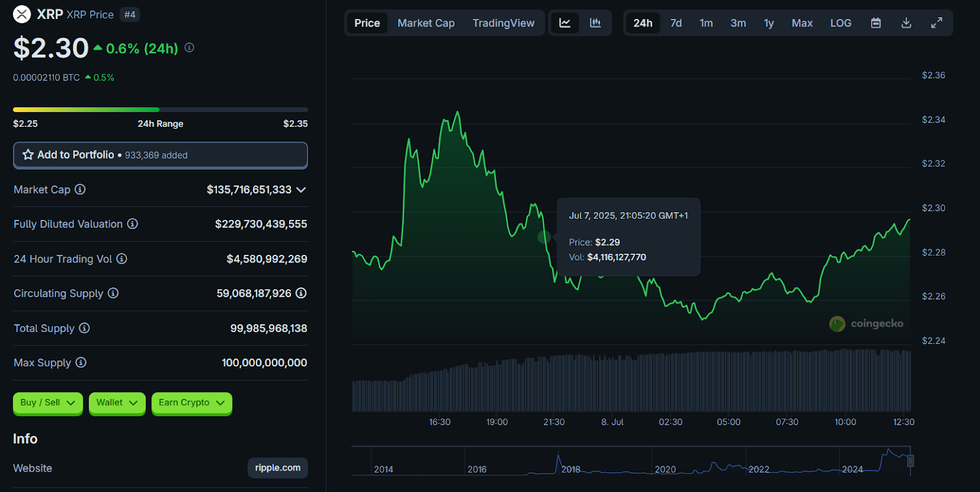The width and height of the screenshot is (980, 492).
Task: Click 99,985,968,138 total supply value
Action: pyautogui.click(x=269, y=328)
